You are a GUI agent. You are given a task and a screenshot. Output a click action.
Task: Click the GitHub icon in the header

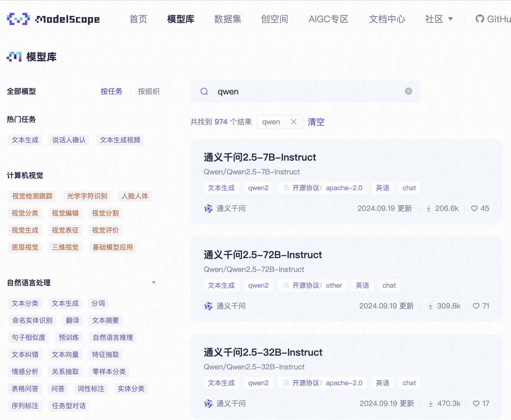coord(480,19)
